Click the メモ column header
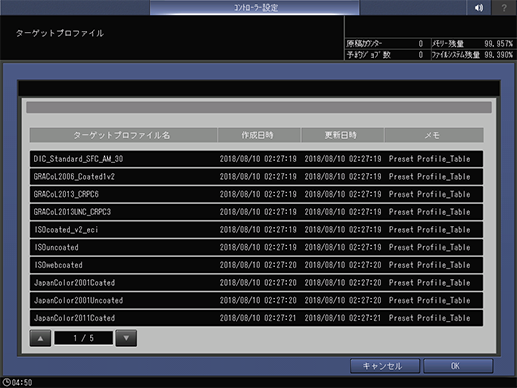The height and width of the screenshot is (388, 517). click(x=434, y=135)
